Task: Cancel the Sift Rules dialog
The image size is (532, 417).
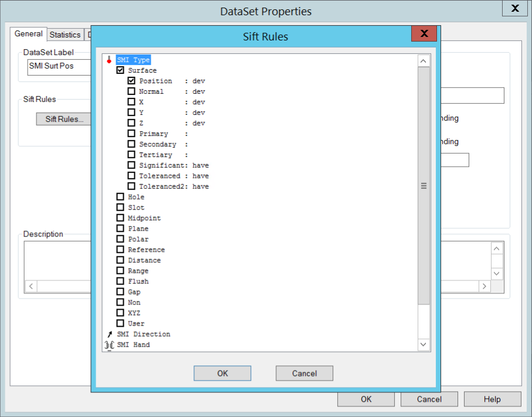Action: 304,373
